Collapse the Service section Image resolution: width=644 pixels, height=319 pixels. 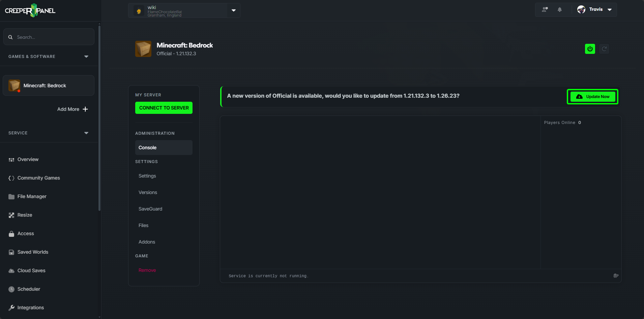86,133
